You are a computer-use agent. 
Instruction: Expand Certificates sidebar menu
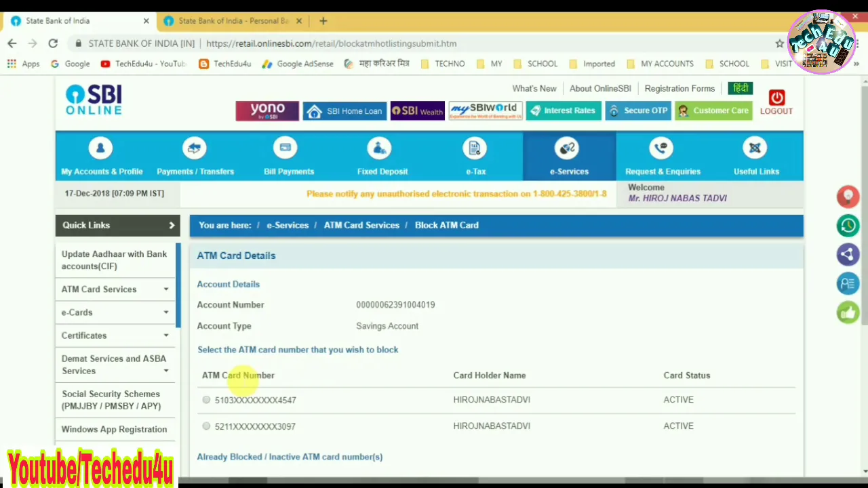tap(115, 335)
